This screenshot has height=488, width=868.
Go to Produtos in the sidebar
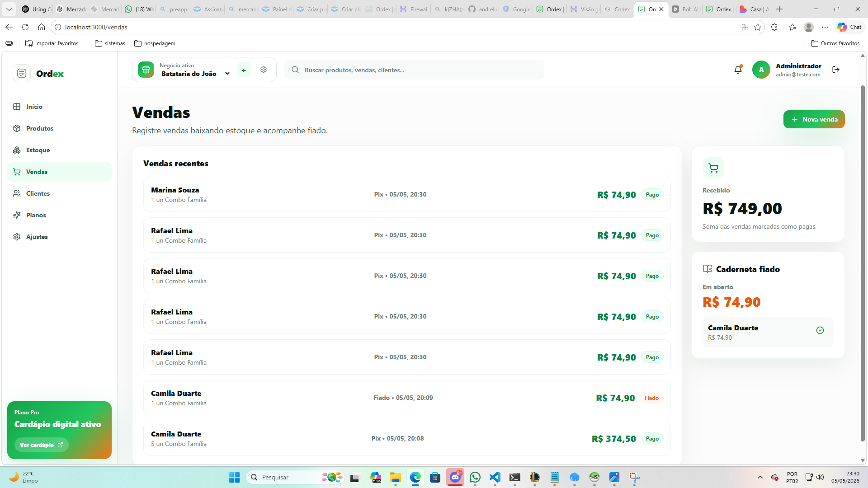[x=59, y=128]
